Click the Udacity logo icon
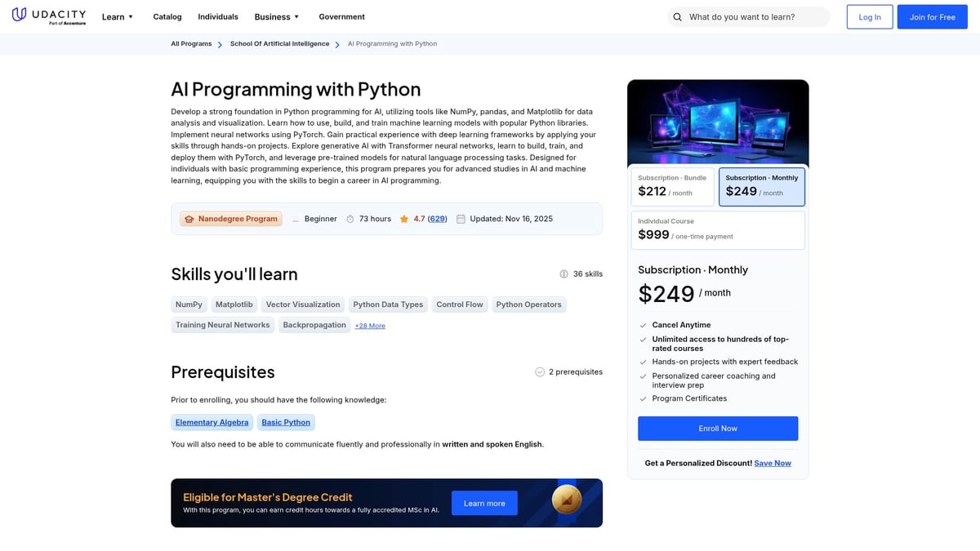This screenshot has width=980, height=551. point(19,16)
